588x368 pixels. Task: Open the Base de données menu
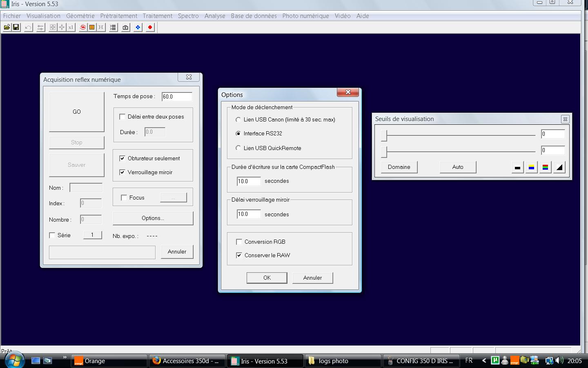[x=254, y=16]
